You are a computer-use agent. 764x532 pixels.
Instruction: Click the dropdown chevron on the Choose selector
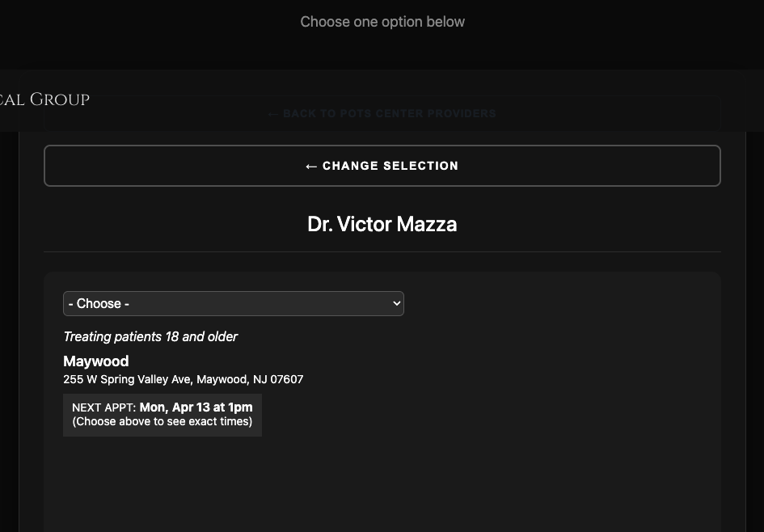pyautogui.click(x=395, y=303)
